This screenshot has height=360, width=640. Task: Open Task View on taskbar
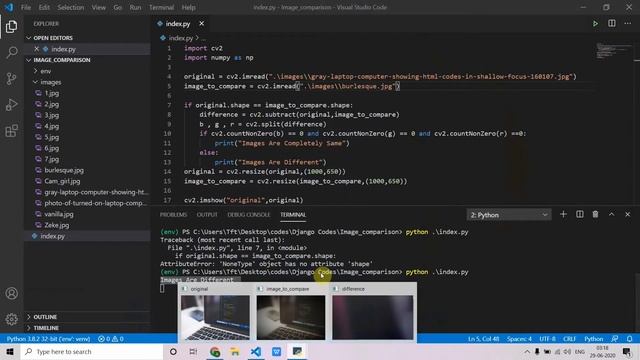pos(193,351)
